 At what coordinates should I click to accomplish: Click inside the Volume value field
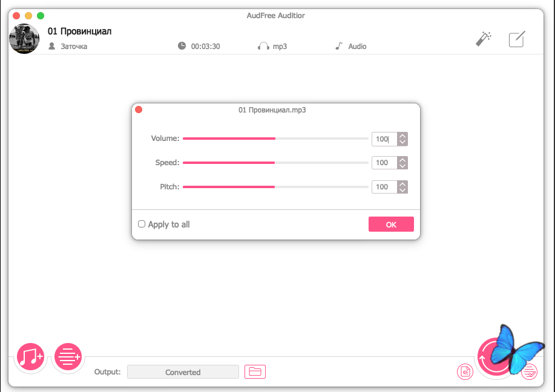[384, 139]
